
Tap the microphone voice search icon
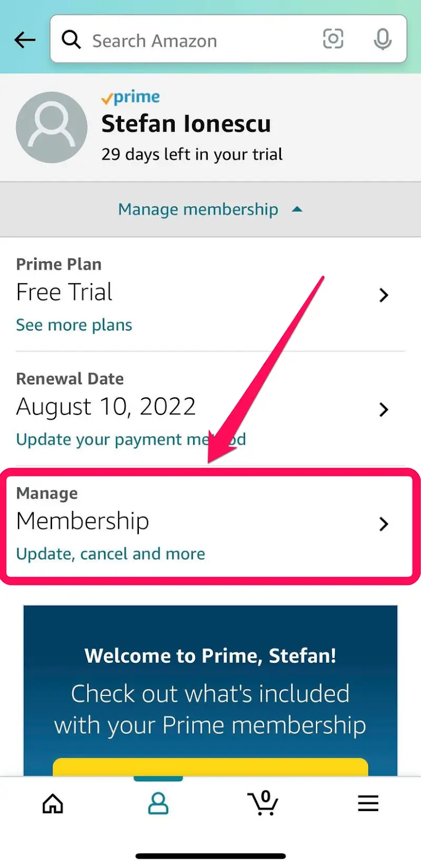click(x=382, y=39)
